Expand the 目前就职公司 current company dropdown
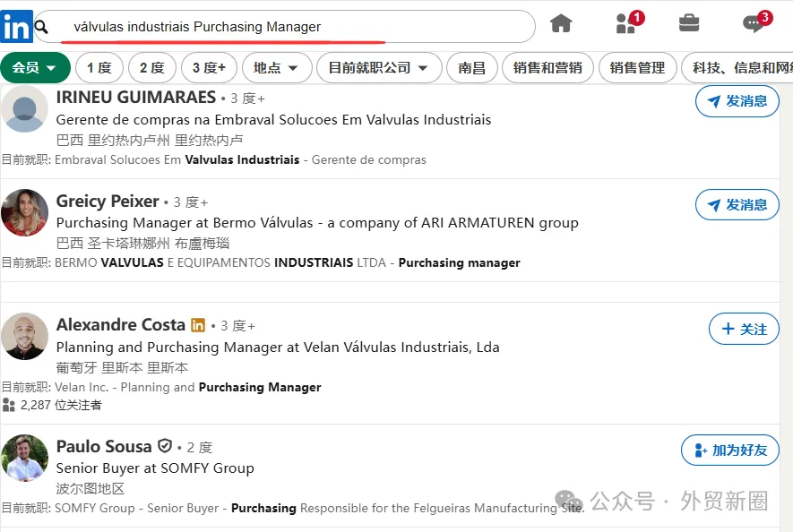Screen dimensions: 793x532 [x=379, y=68]
